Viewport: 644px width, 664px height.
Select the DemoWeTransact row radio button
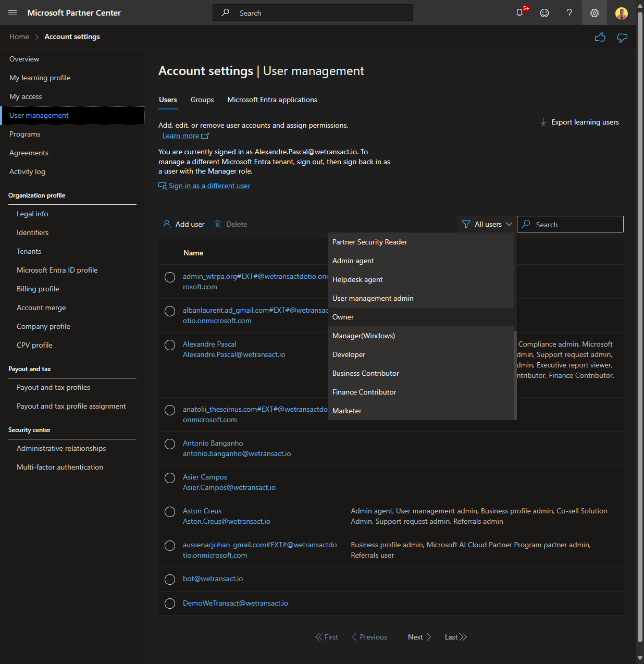pos(170,604)
